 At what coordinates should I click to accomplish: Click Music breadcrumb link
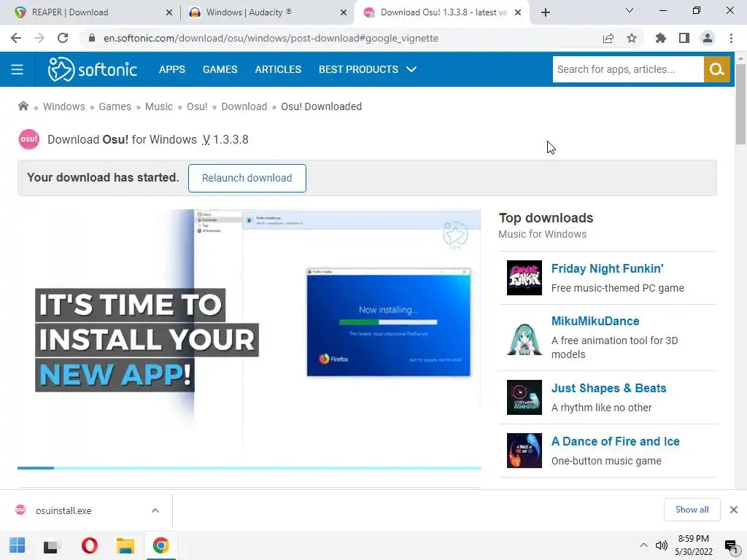[159, 106]
